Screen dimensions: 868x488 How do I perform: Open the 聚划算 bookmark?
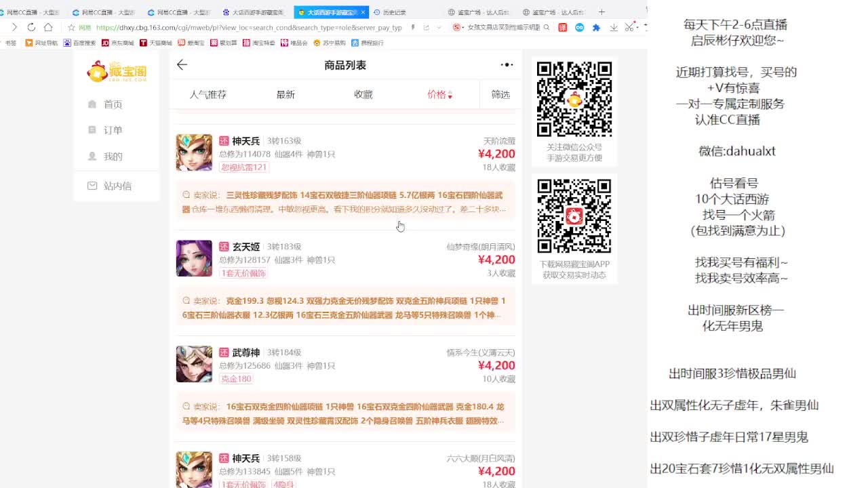[224, 43]
